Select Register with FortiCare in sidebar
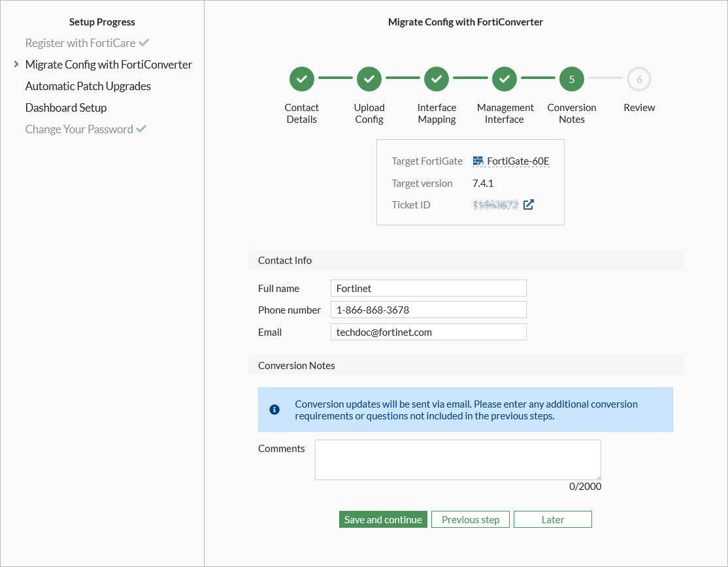The height and width of the screenshot is (567, 728). [x=80, y=43]
